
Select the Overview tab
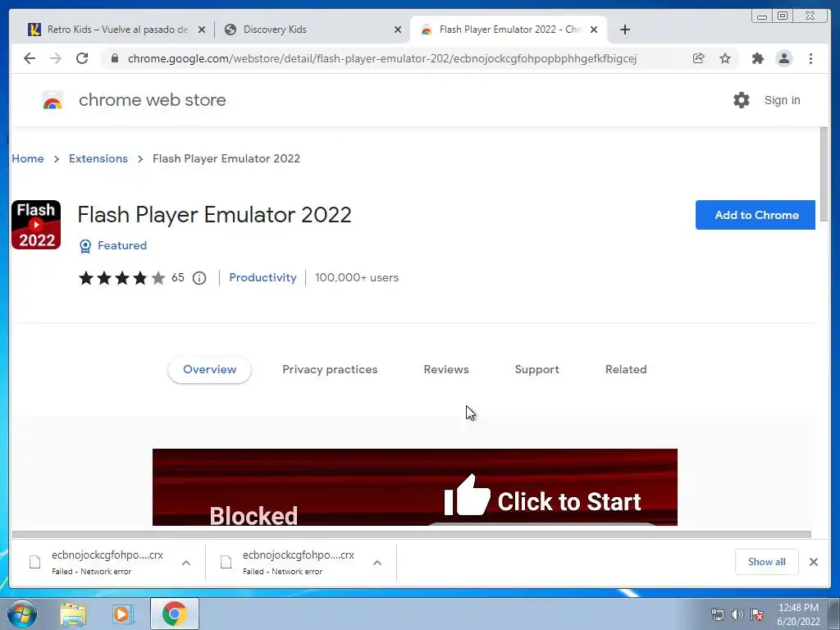[209, 370]
